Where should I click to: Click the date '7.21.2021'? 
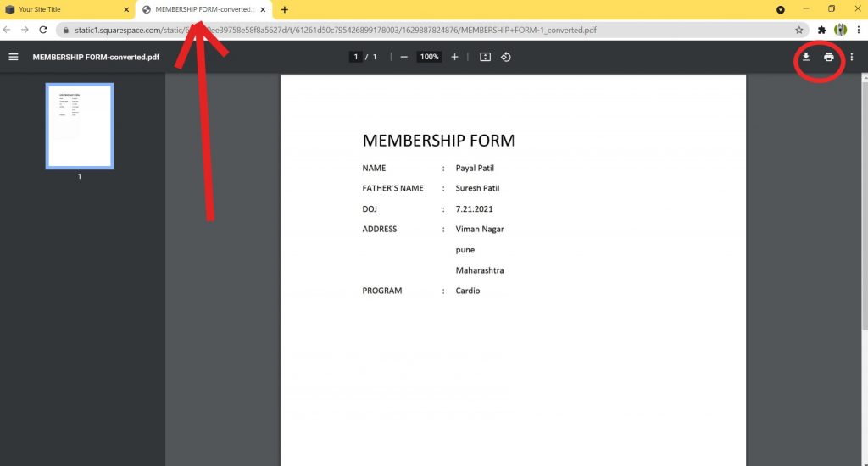[475, 209]
